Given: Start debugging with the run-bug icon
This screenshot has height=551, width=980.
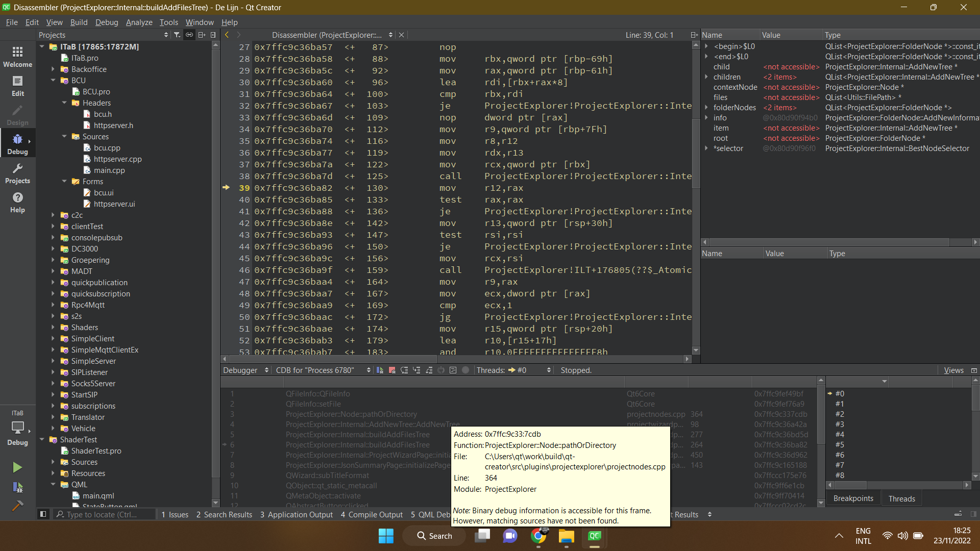Looking at the screenshot, I should click(17, 487).
